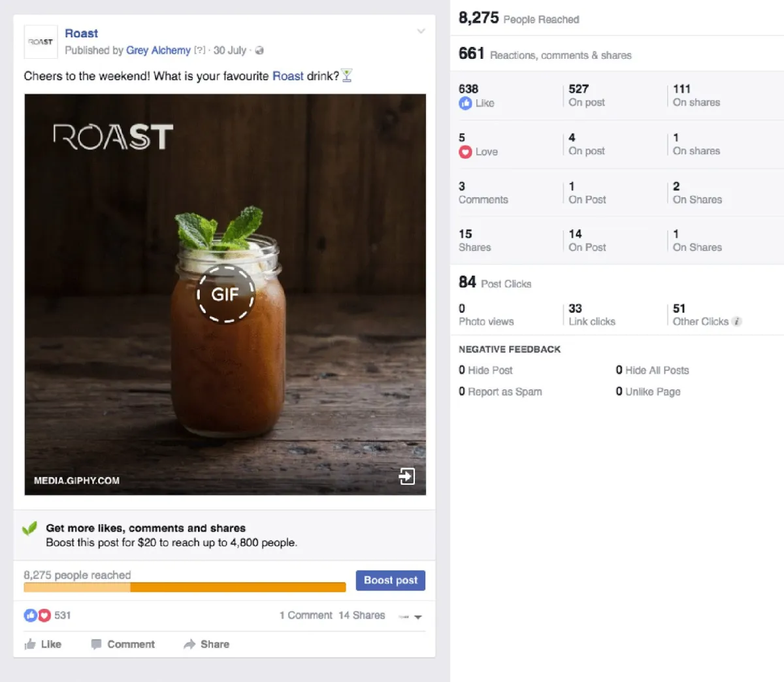Viewport: 784px width, 682px height.
Task: Play the GIF using the dashed circle
Action: click(x=225, y=294)
